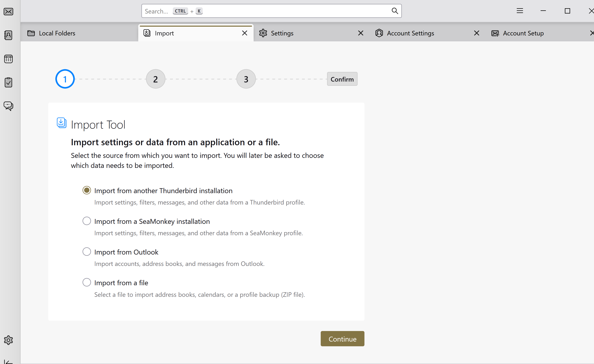Click the ZIP file description text
Screen dimensions: 594x364
(x=200, y=295)
